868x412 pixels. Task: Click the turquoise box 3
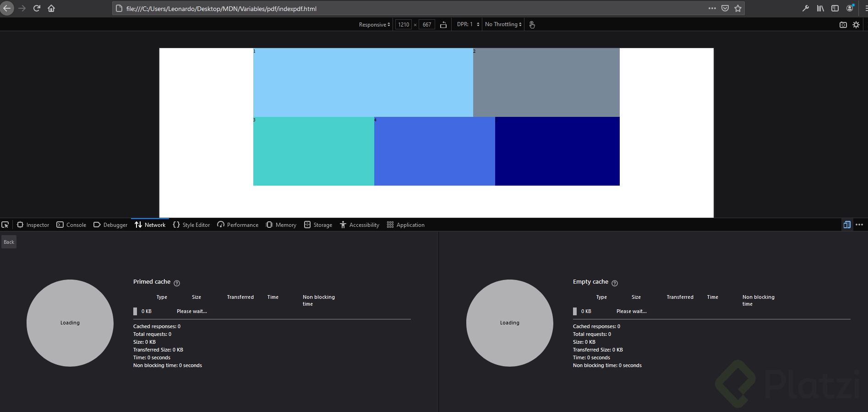(314, 151)
